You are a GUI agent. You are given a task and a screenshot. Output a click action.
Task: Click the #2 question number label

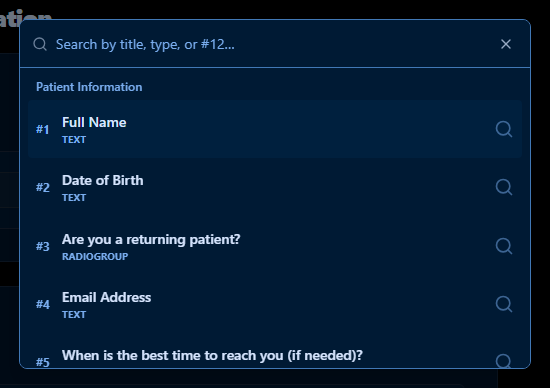[43, 187]
